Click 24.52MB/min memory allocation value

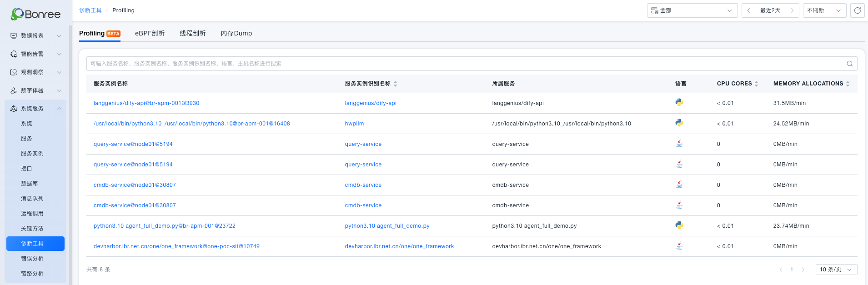coord(791,124)
